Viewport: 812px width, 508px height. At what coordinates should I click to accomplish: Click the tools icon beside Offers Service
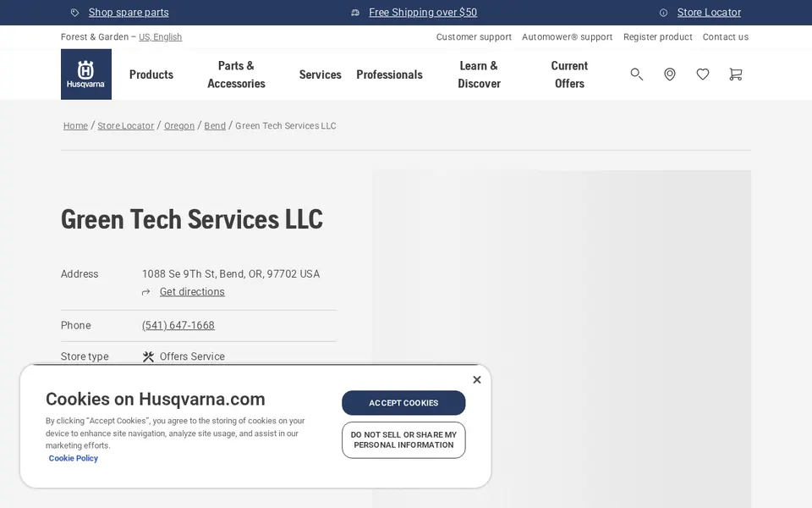click(x=148, y=356)
